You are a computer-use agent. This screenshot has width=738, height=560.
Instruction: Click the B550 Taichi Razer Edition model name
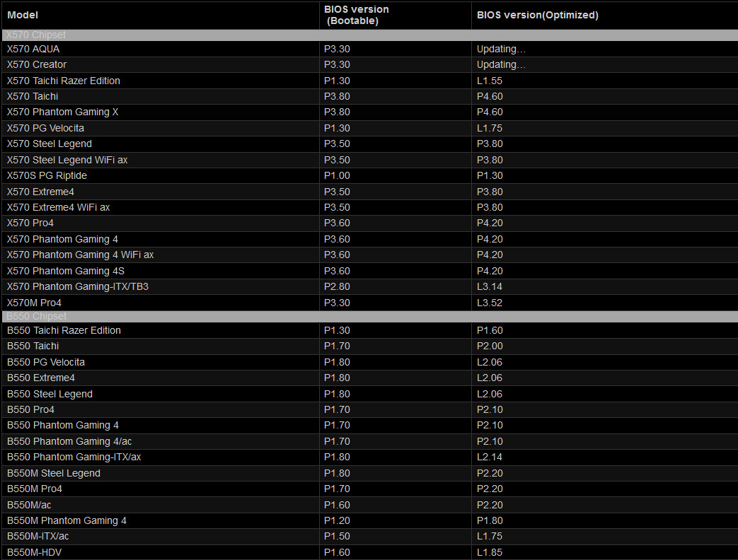pyautogui.click(x=64, y=330)
